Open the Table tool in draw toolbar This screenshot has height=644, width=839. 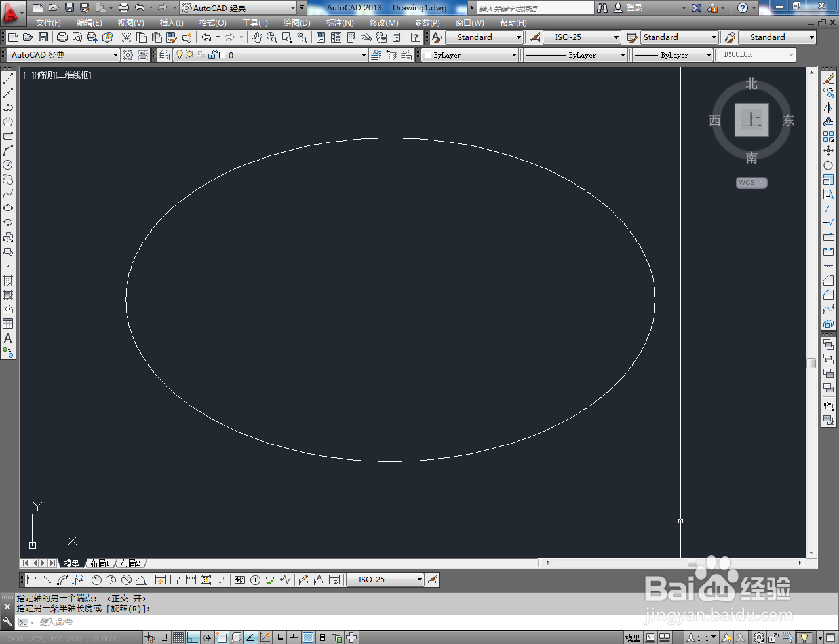tap(8, 324)
